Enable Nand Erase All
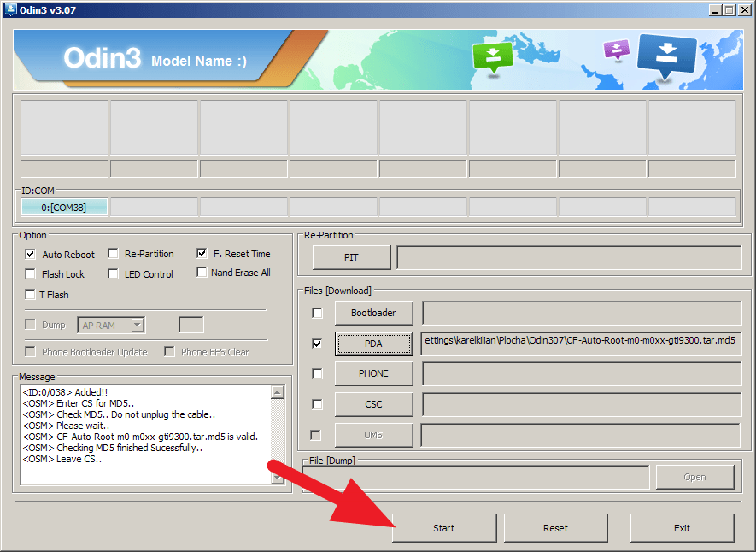756x552 pixels. point(202,273)
